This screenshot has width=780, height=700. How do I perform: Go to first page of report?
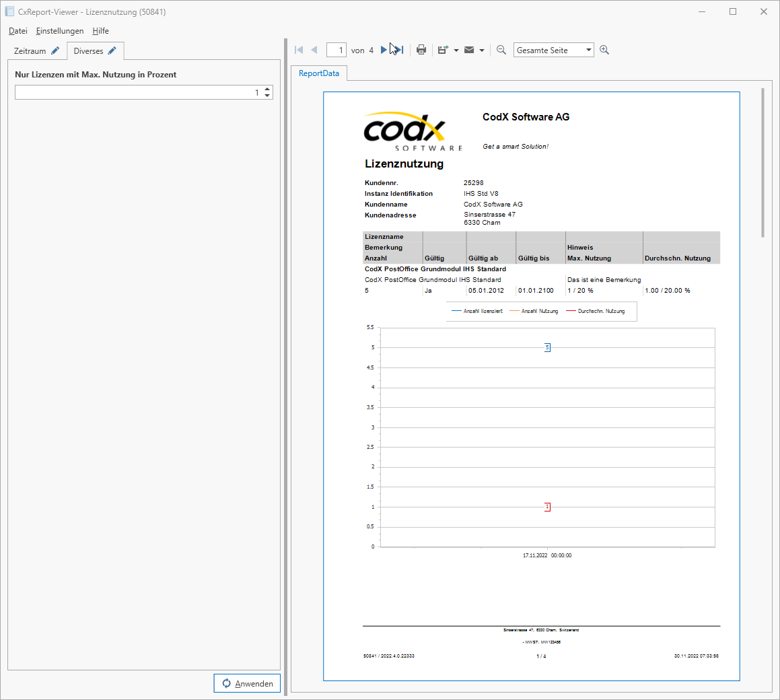coord(299,50)
